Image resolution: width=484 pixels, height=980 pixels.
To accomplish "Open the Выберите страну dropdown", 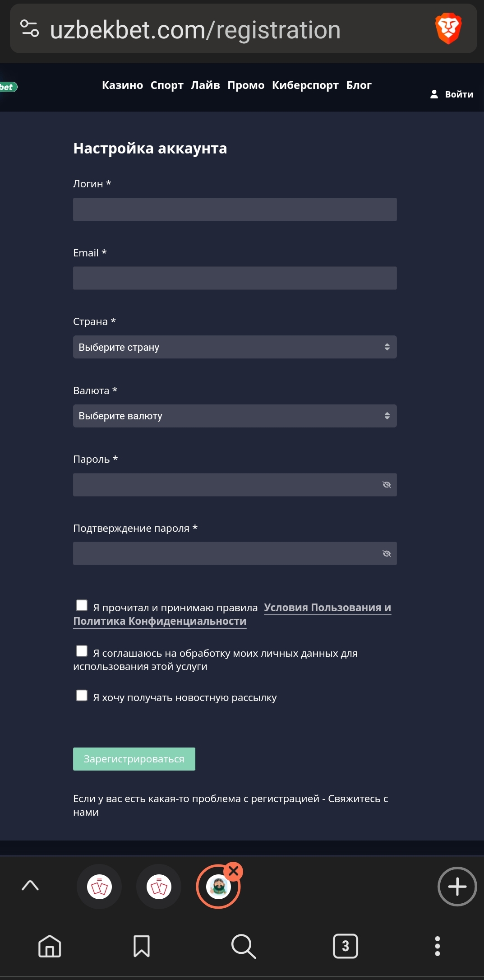I will tap(235, 347).
